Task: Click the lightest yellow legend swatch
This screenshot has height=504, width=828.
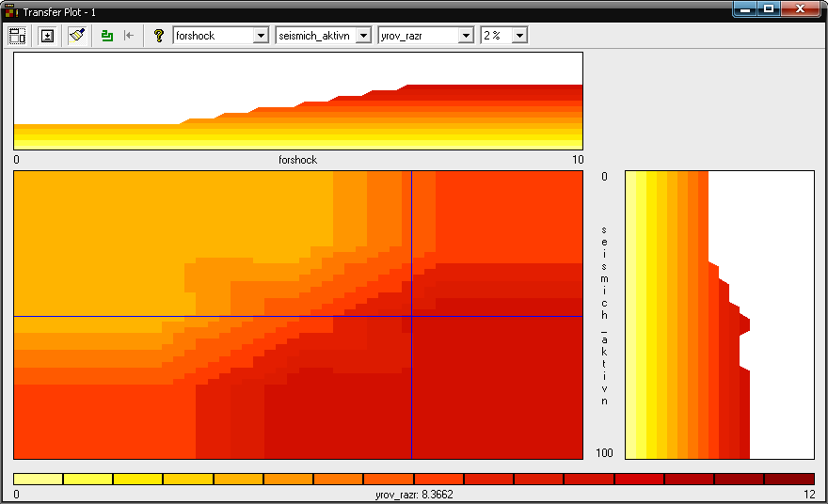Action: (x=38, y=480)
